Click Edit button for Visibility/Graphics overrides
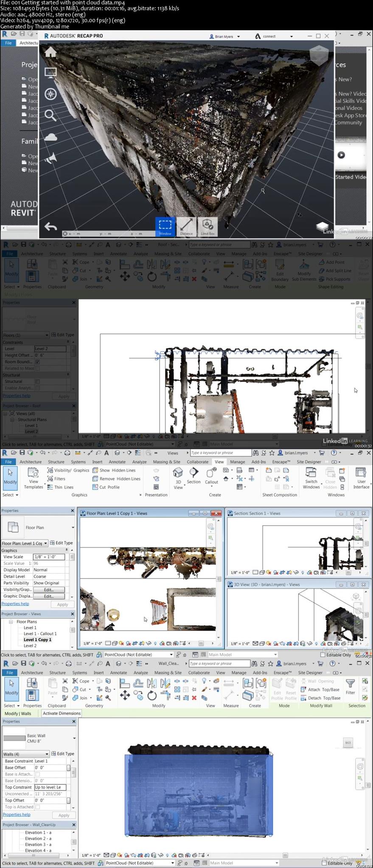373x868 pixels. [x=49, y=590]
